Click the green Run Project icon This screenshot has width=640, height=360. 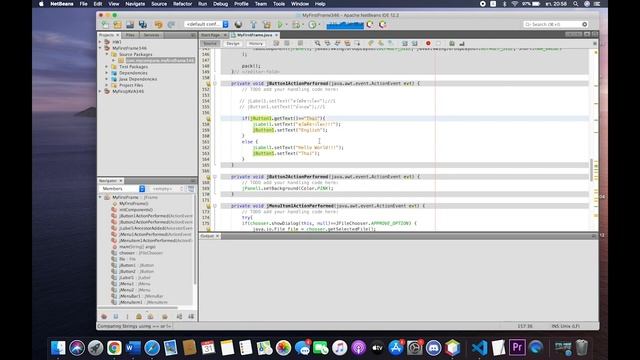coord(280,24)
